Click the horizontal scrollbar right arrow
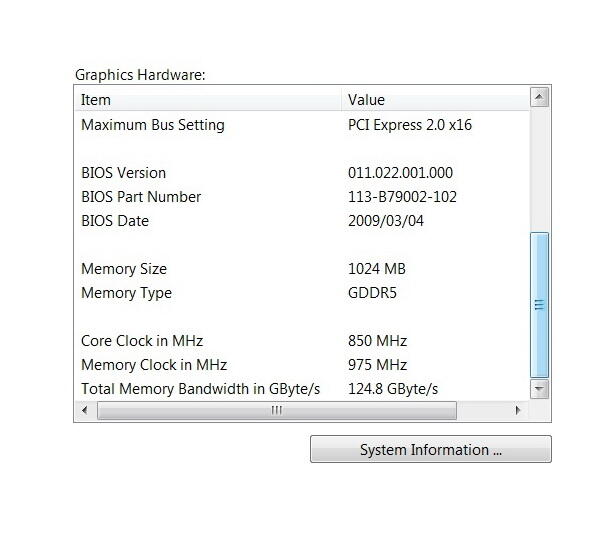The height and width of the screenshot is (540, 606). [517, 410]
